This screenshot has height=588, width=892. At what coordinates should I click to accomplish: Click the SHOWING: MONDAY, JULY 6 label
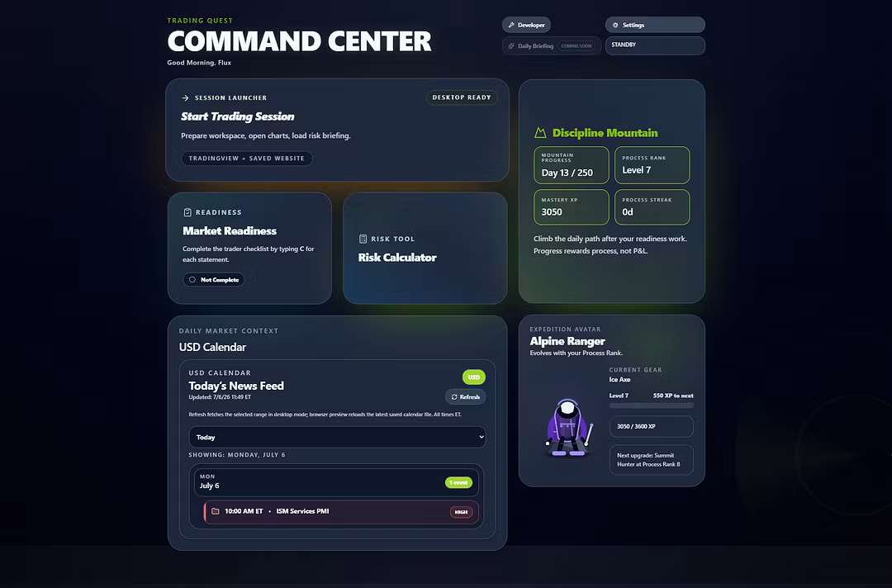click(237, 455)
